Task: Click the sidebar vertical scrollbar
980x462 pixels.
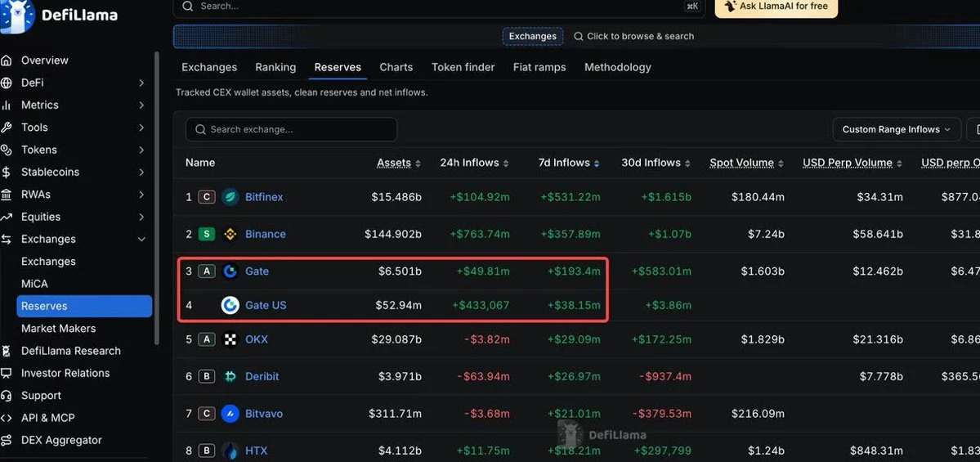Action: tap(156, 197)
